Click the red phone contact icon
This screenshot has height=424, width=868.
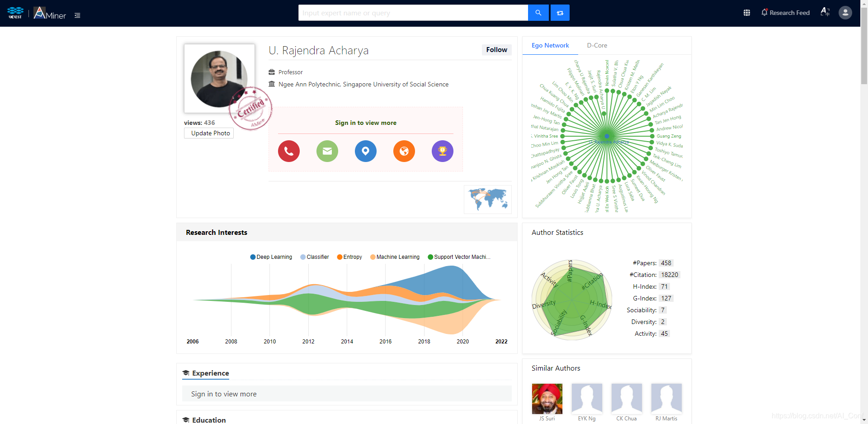289,151
